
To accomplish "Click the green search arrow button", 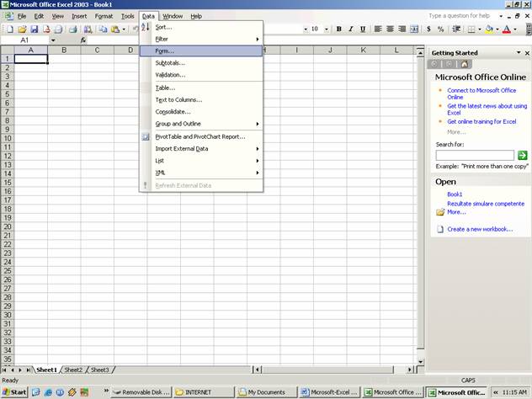I will [523, 156].
